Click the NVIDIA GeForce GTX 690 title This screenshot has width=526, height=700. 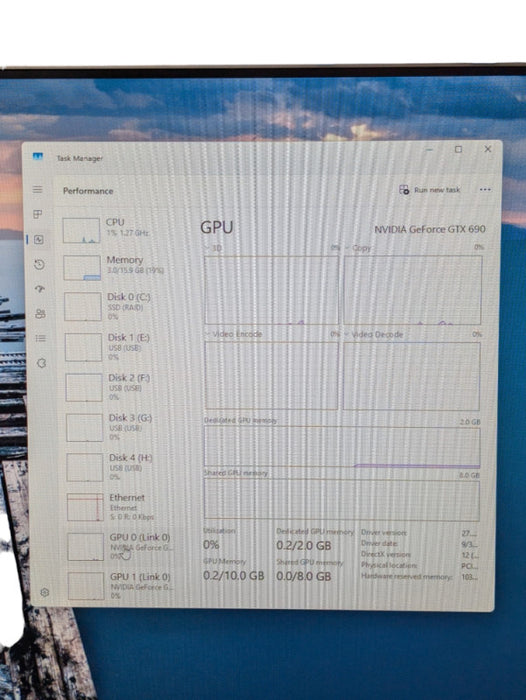pyautogui.click(x=430, y=229)
